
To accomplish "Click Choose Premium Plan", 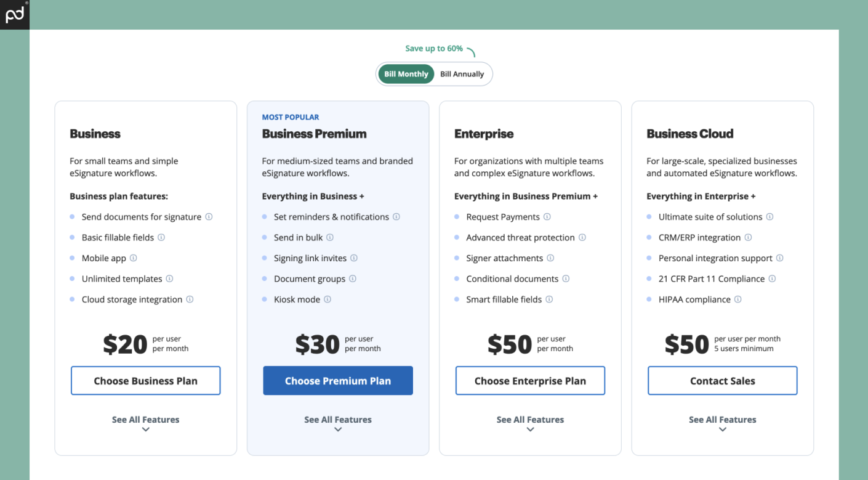I will (x=337, y=380).
